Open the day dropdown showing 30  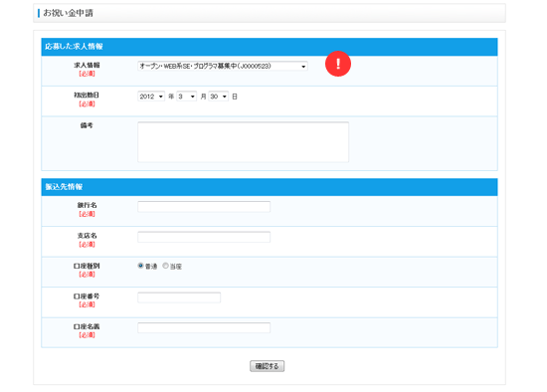pyautogui.click(x=219, y=97)
